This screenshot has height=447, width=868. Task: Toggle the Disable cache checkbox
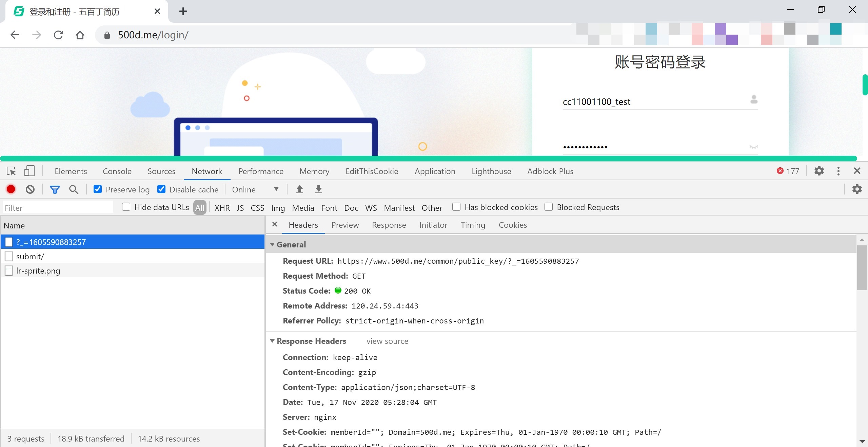[161, 189]
